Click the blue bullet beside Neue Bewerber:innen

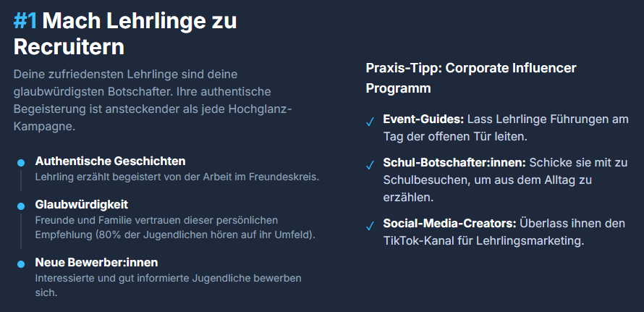[x=21, y=262]
